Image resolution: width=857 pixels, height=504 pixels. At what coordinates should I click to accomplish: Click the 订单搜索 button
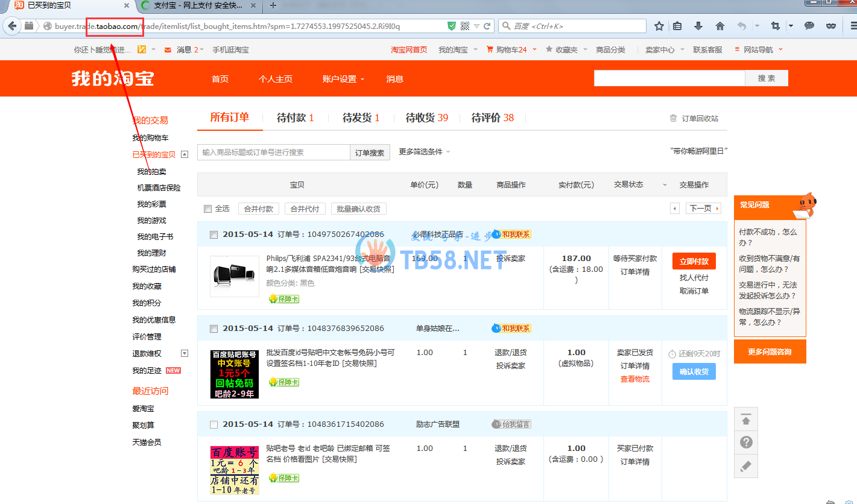[370, 153]
